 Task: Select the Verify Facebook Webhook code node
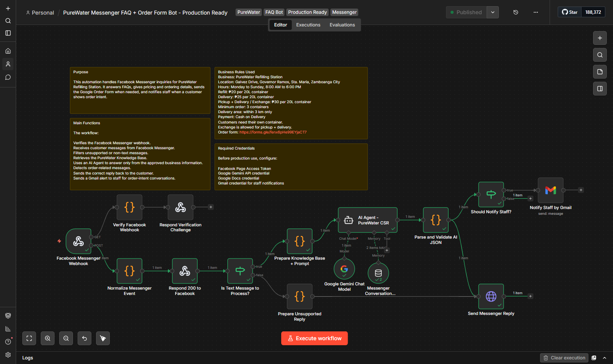click(x=129, y=207)
